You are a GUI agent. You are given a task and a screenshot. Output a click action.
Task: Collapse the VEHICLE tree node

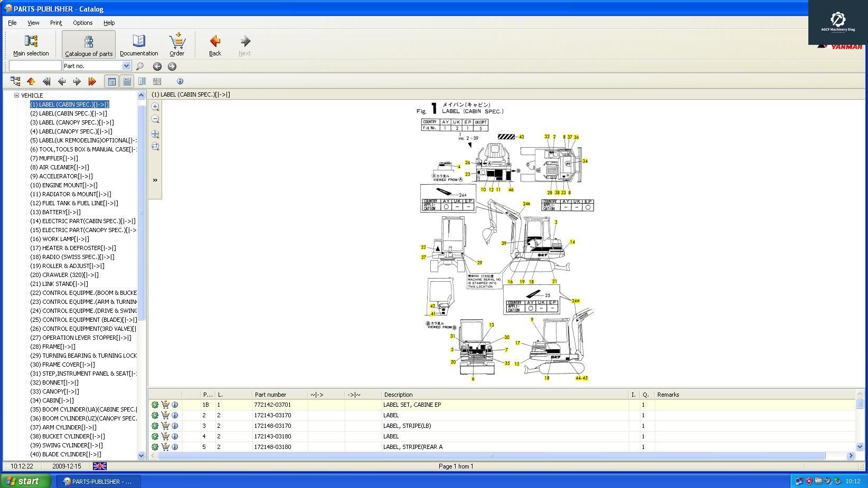pyautogui.click(x=16, y=95)
